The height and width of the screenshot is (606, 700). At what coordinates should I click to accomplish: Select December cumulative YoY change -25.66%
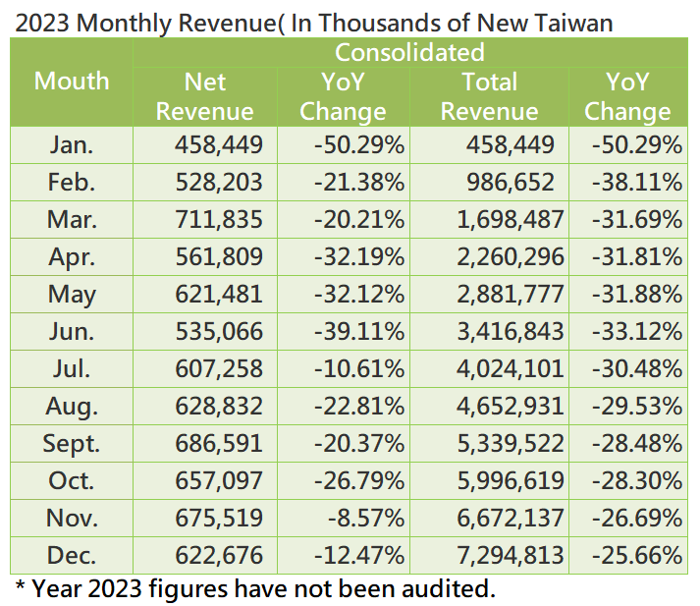click(x=636, y=555)
